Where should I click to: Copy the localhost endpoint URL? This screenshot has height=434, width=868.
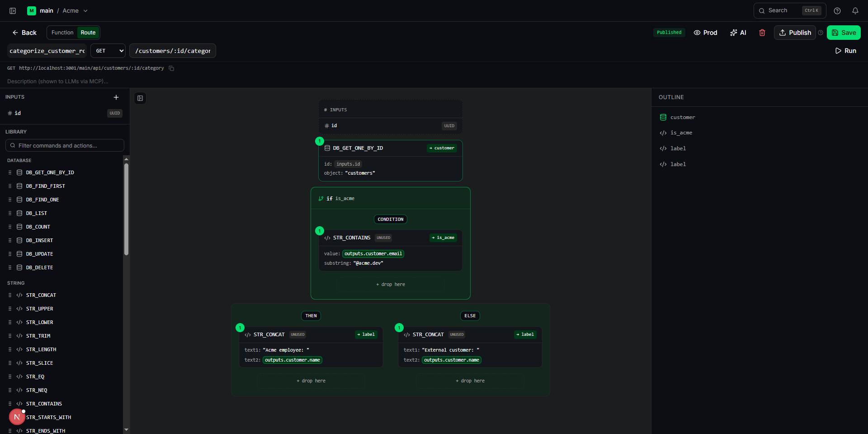(171, 68)
